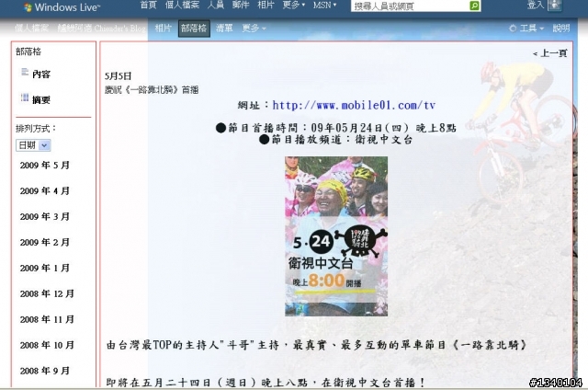
Task: Click the 摘要 grid icon in sidebar
Action: click(25, 97)
